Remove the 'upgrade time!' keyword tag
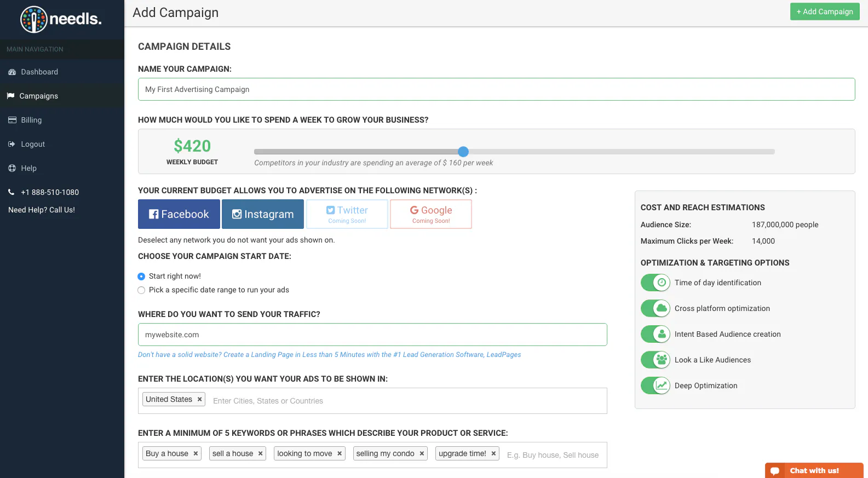Viewport: 868px width, 478px height. [493, 453]
